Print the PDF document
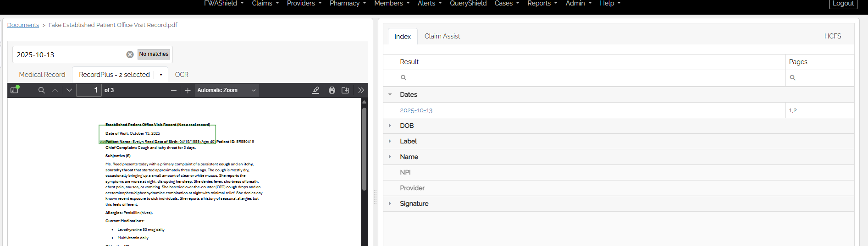Screen dimensions: 868x246 [332, 90]
